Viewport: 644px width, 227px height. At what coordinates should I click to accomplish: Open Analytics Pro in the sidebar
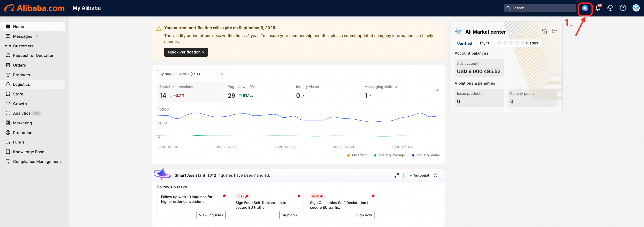pos(33,113)
